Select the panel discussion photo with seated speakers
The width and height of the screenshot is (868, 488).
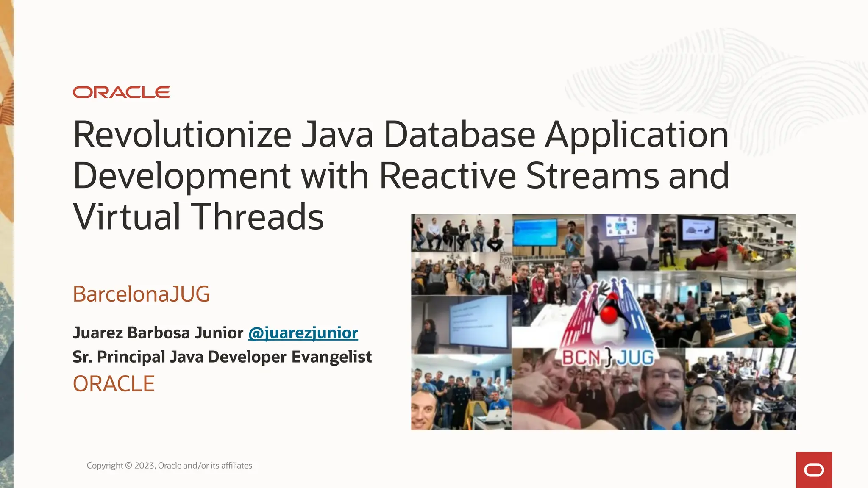point(461,233)
